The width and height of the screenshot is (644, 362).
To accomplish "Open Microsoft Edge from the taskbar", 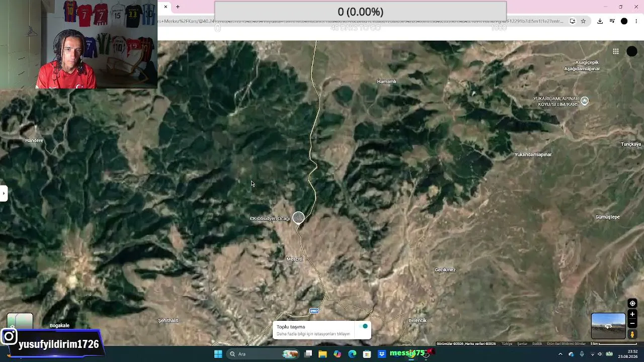I will [x=352, y=354].
